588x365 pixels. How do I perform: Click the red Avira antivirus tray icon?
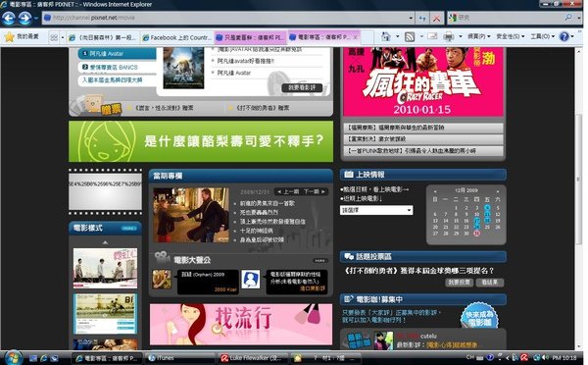(524, 357)
